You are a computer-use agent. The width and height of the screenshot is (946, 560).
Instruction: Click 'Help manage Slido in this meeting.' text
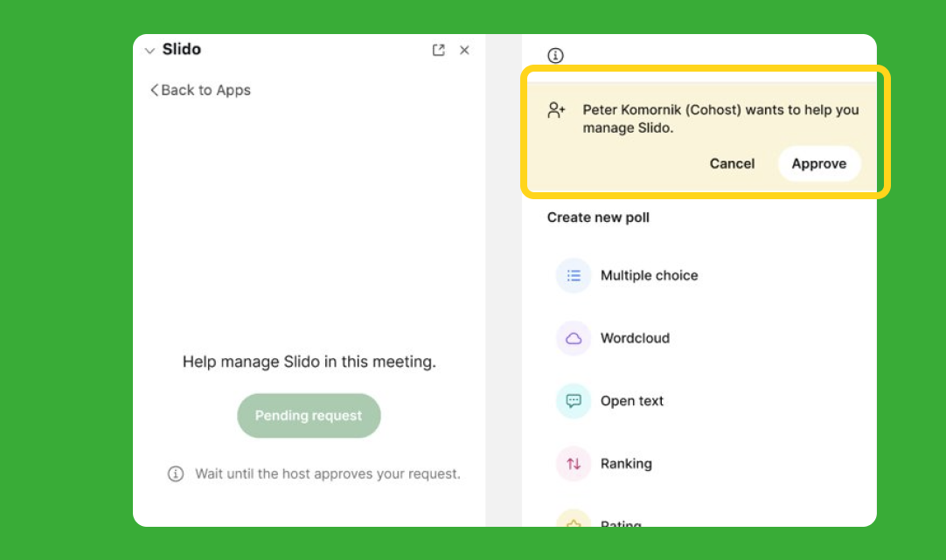tap(309, 362)
